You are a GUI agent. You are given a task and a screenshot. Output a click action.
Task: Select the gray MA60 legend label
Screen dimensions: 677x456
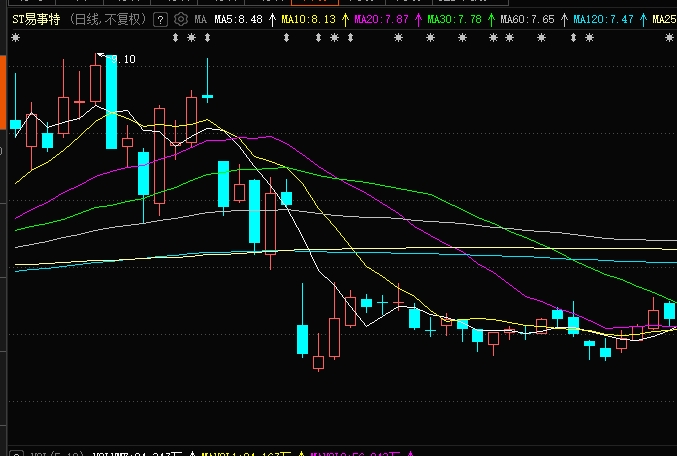[x=527, y=19]
